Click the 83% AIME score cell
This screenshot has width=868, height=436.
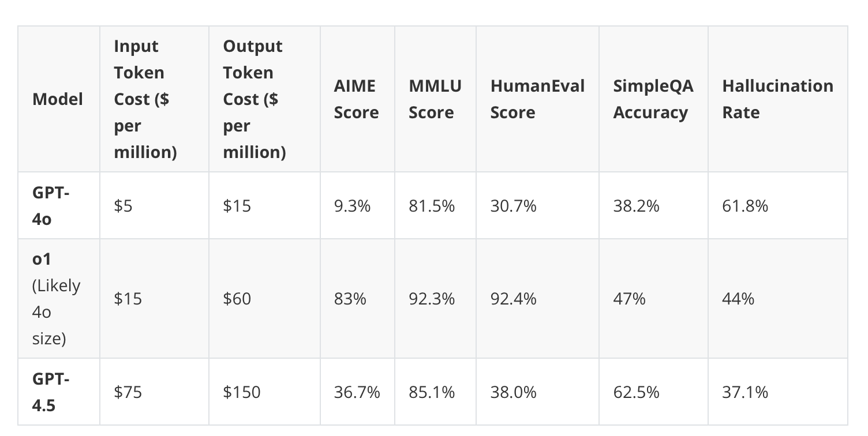click(350, 299)
